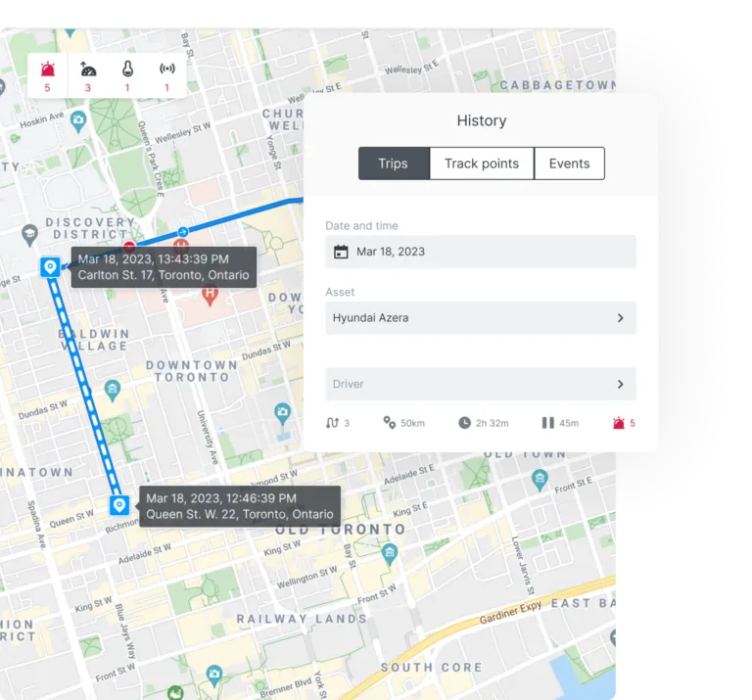Click the History panel title

[x=482, y=120]
